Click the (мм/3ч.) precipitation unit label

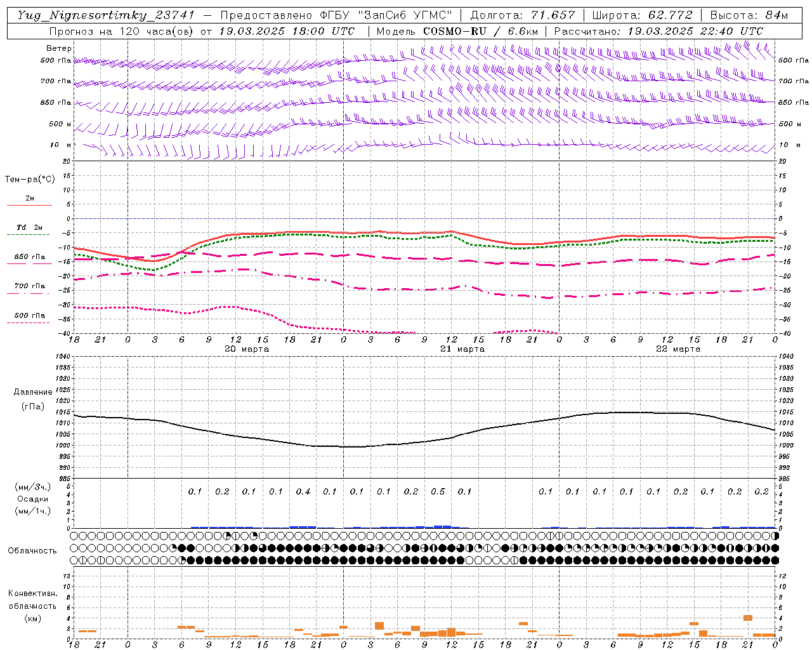point(32,487)
